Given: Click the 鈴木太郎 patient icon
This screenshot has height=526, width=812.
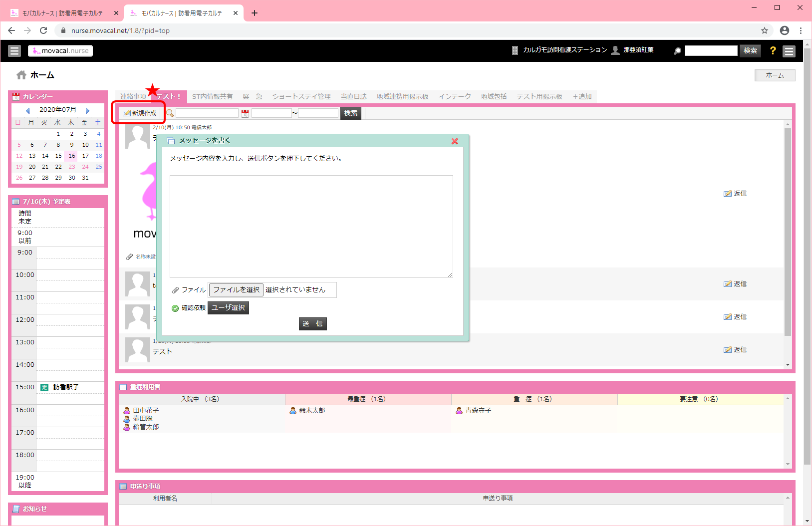Looking at the screenshot, I should 293,411.
